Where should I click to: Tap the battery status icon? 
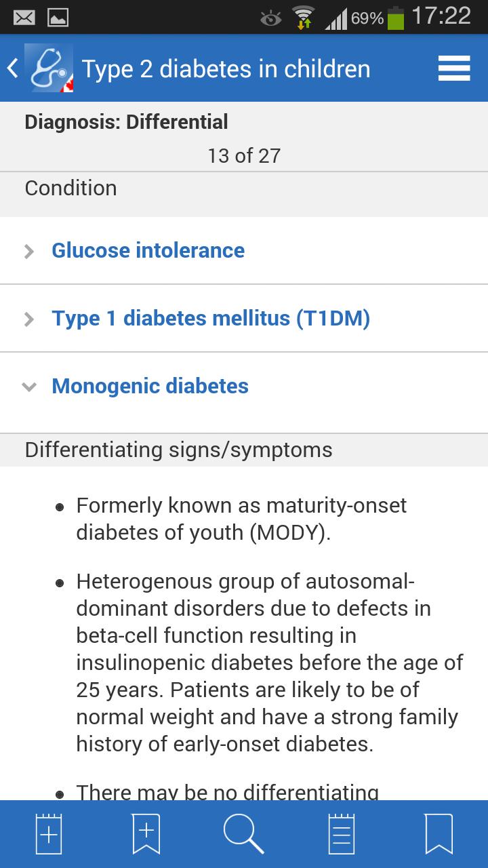tap(396, 18)
